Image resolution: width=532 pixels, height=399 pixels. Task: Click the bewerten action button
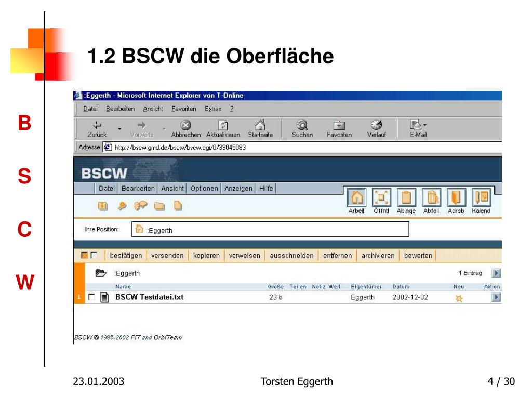pos(418,256)
